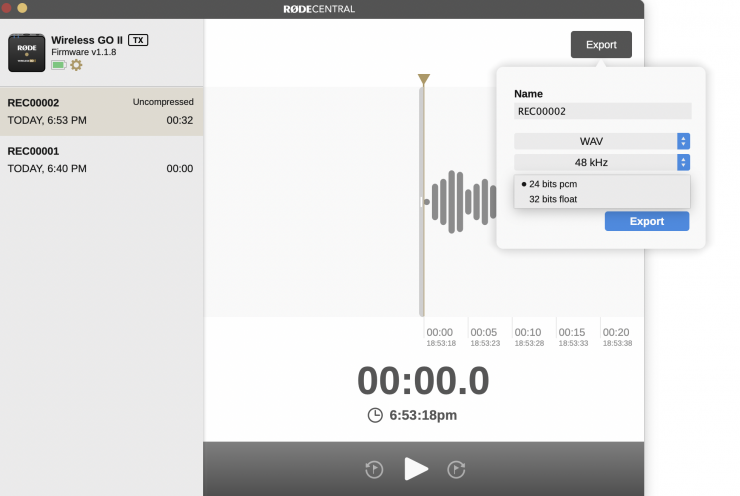
Task: Select recording REC00001 in the list
Action: (x=100, y=160)
